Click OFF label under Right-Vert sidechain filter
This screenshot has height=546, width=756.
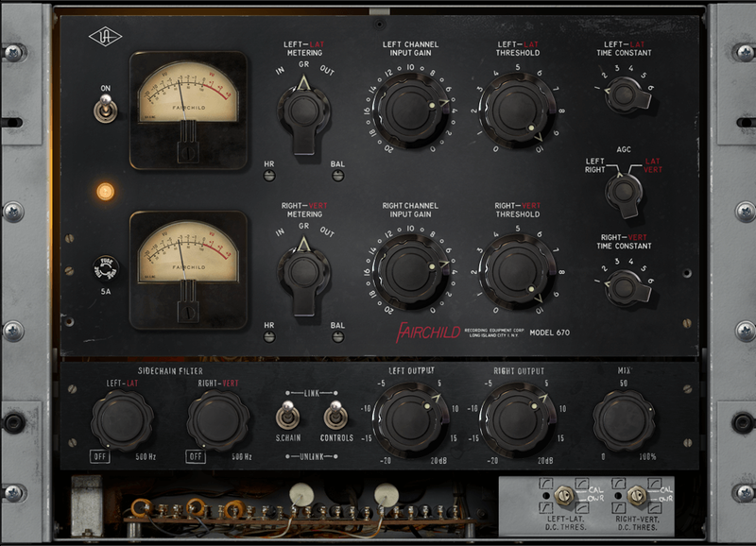[x=196, y=456]
